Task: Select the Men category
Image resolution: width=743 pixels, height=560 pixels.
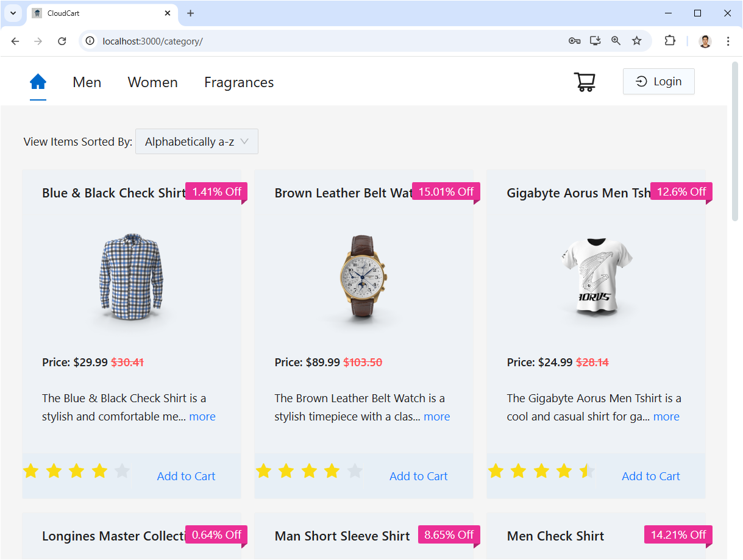Action: coord(87,82)
